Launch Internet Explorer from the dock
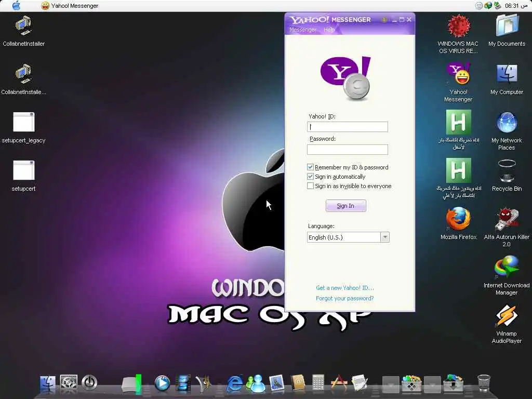The width and height of the screenshot is (532, 399). coord(235,384)
